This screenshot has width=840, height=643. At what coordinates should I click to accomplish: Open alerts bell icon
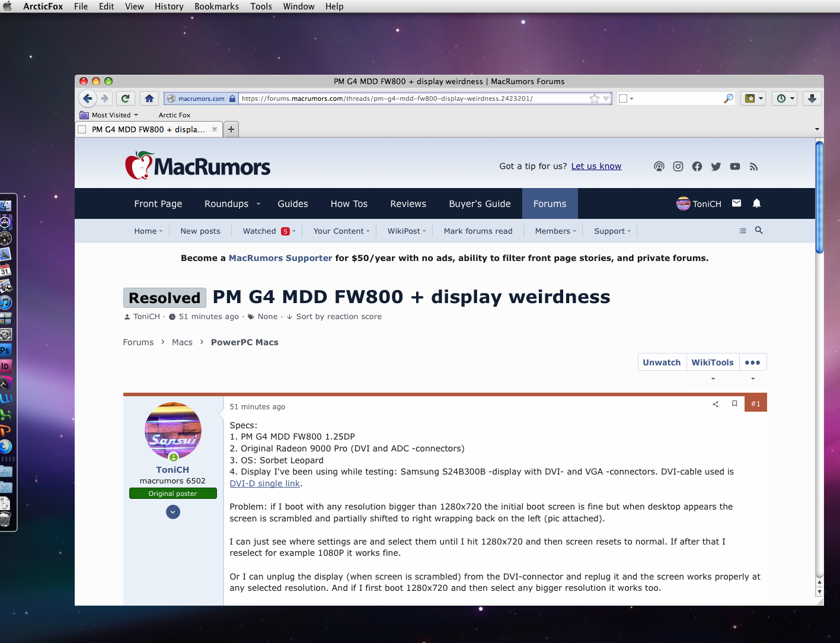point(756,203)
